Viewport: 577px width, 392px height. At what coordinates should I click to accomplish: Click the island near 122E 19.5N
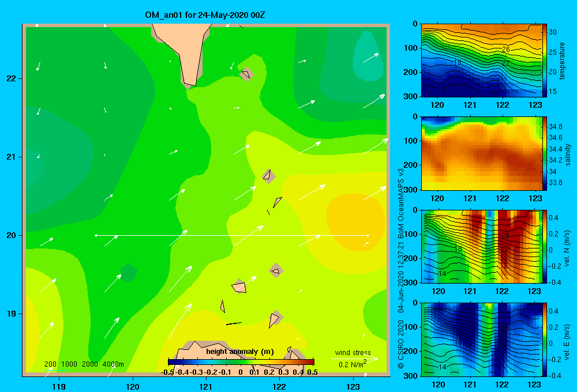(276, 271)
